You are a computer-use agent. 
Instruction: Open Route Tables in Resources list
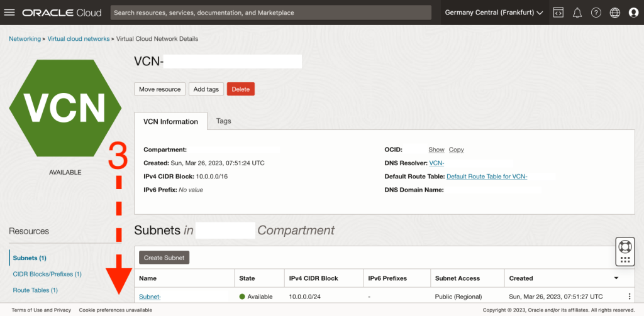(x=35, y=290)
